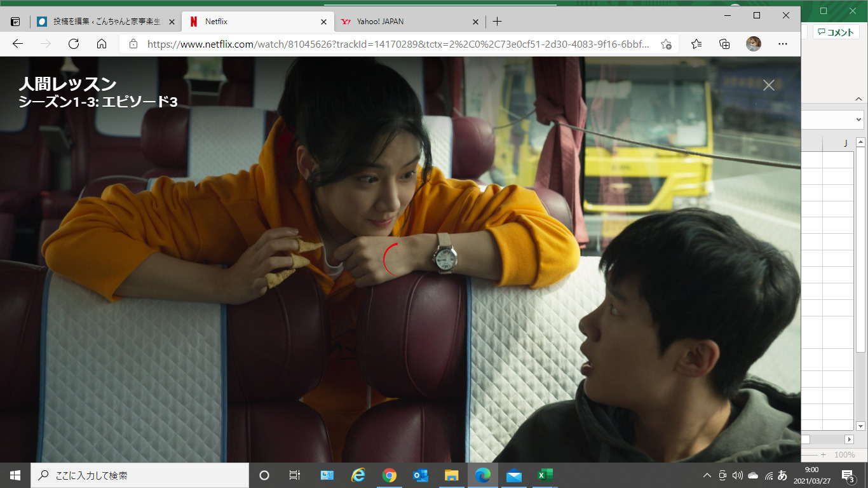Image resolution: width=868 pixels, height=488 pixels.
Task: Select column J header in Excel
Action: coord(845,144)
